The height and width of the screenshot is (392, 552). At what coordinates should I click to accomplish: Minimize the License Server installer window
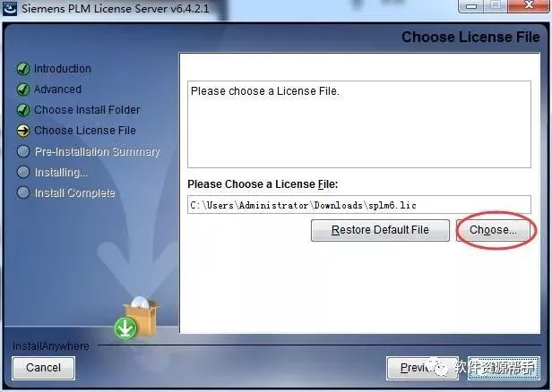tap(471, 6)
